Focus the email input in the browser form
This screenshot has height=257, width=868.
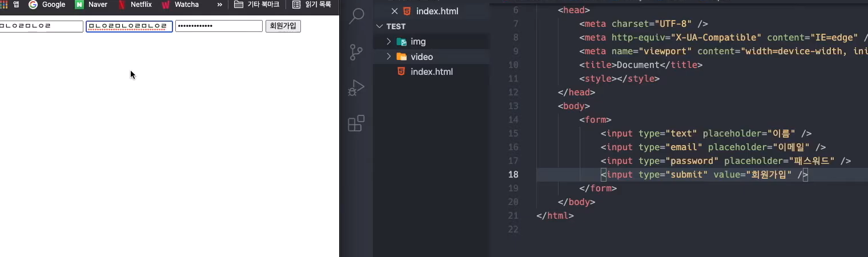tap(129, 26)
